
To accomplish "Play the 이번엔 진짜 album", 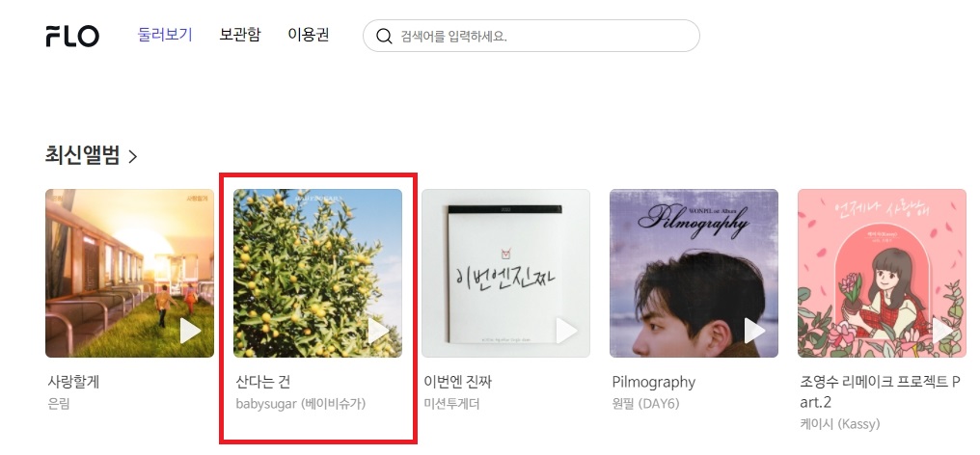I will click(566, 332).
